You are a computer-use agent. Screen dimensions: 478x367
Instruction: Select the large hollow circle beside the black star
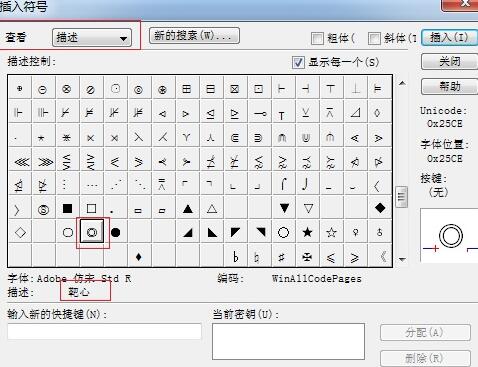[x=283, y=232]
